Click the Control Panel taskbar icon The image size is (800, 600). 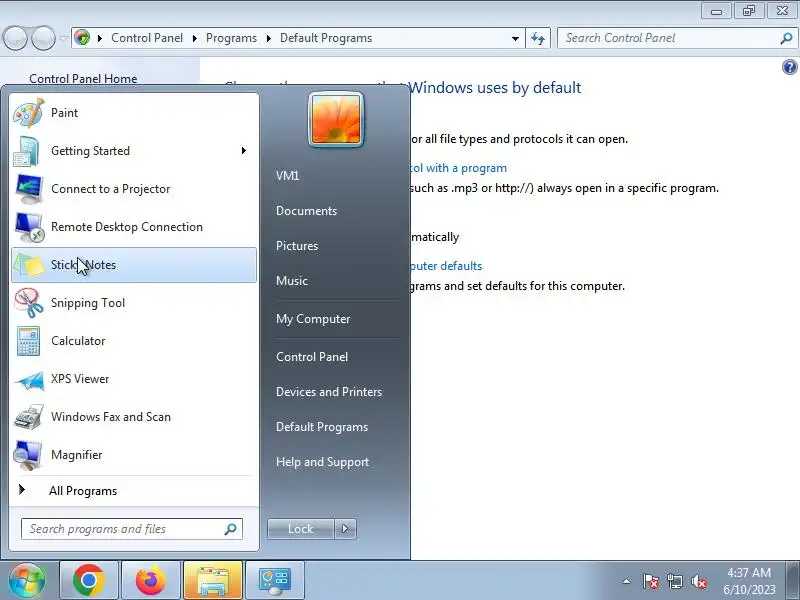click(x=274, y=580)
